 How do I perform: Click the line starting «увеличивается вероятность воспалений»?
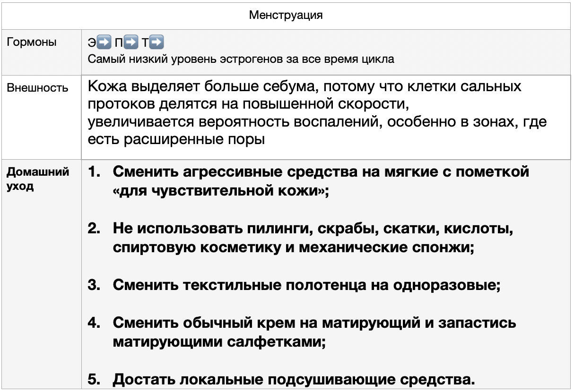tap(317, 122)
